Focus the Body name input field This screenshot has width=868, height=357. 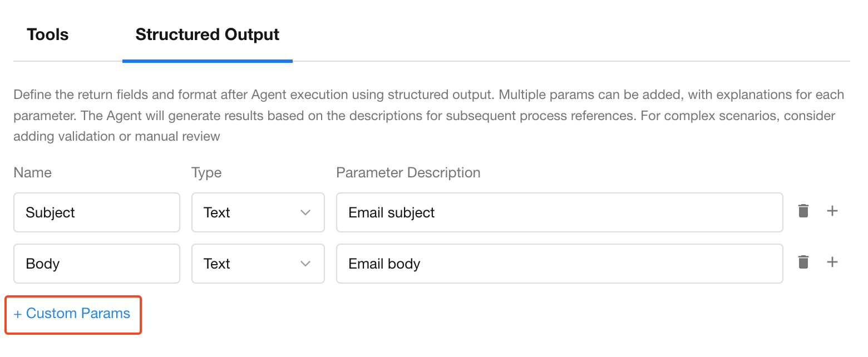[x=96, y=264]
